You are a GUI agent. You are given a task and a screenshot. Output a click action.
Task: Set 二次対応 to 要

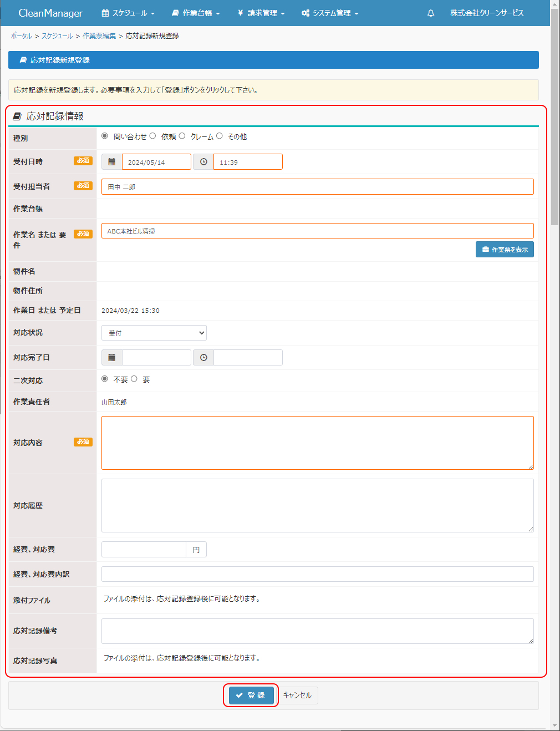(134, 379)
